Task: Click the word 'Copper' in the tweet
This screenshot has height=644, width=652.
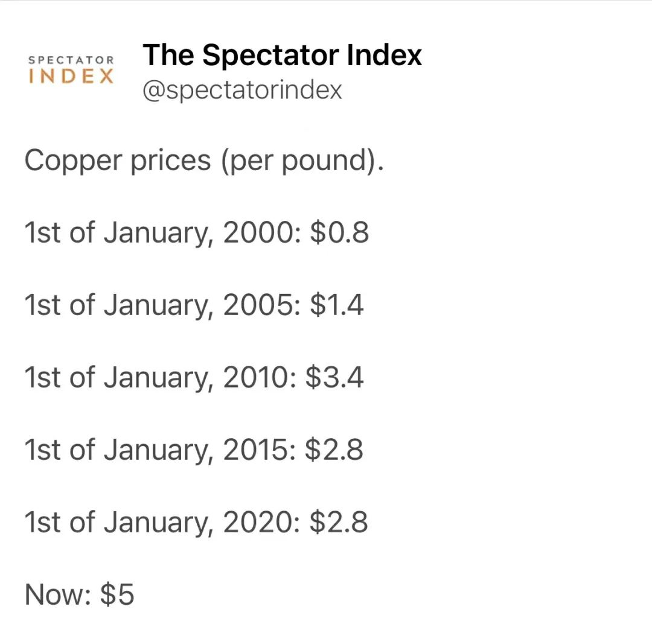Action: [x=73, y=161]
